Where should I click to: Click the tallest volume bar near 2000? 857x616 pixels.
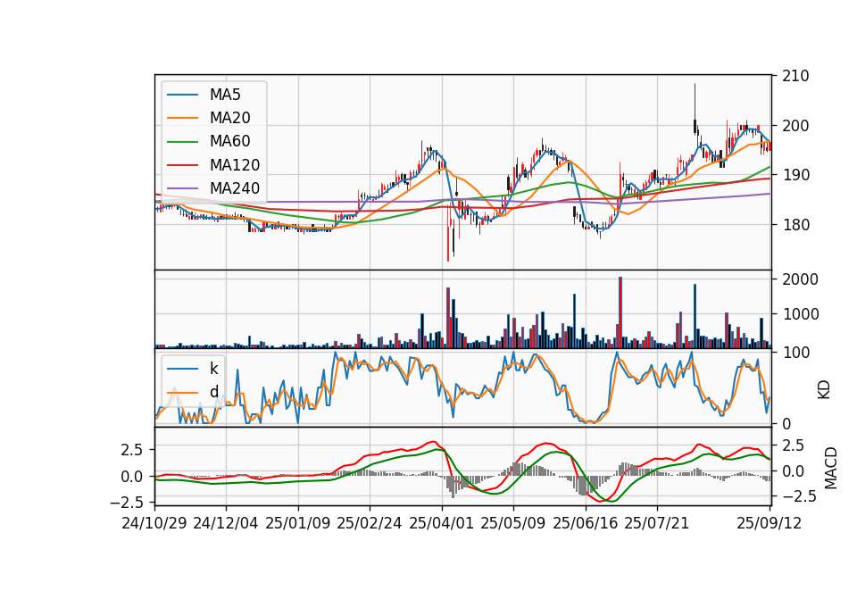click(x=620, y=312)
